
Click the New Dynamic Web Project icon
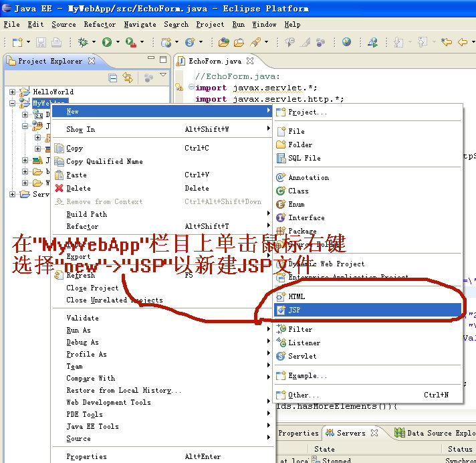[x=166, y=42]
